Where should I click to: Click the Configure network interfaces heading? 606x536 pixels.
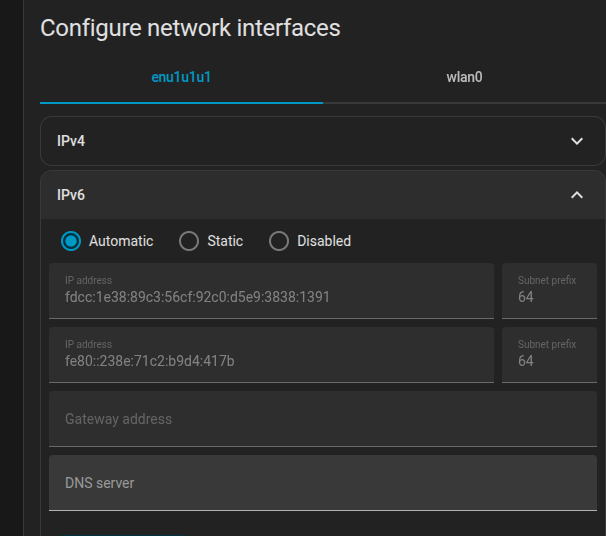190,28
